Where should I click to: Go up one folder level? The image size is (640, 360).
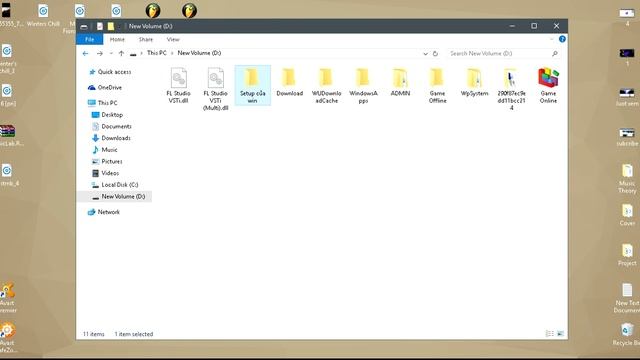(x=121, y=53)
